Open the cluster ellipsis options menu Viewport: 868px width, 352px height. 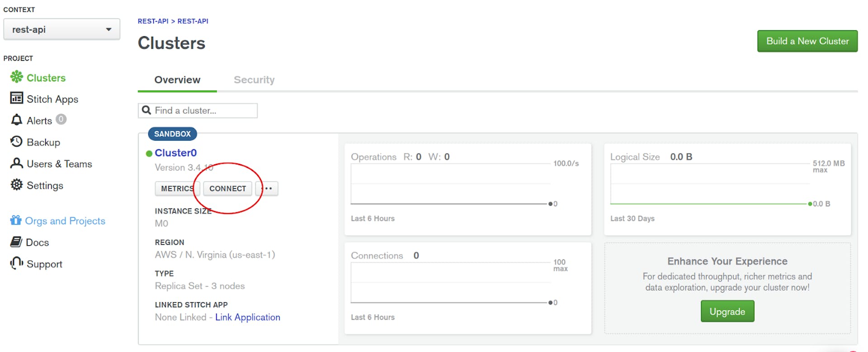pos(268,188)
